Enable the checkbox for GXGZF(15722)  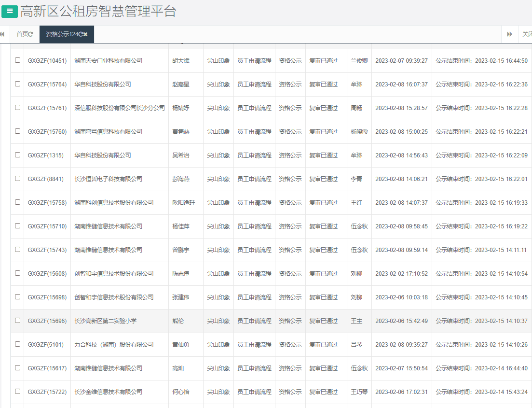pos(18,392)
